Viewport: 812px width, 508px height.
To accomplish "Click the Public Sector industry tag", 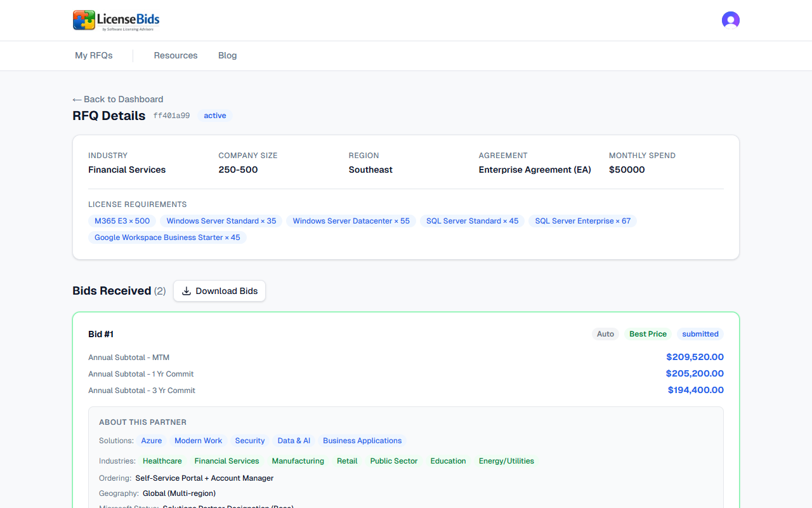I will click(394, 461).
